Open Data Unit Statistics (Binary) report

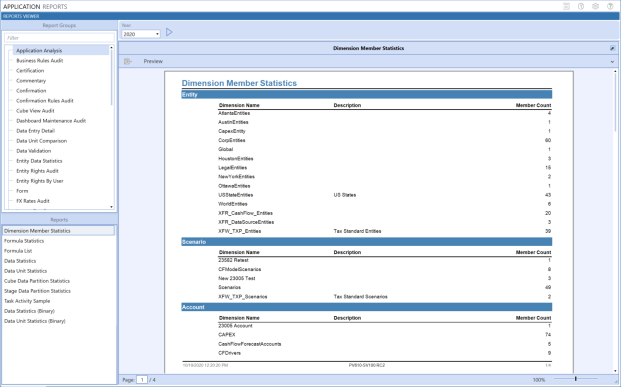pos(35,321)
